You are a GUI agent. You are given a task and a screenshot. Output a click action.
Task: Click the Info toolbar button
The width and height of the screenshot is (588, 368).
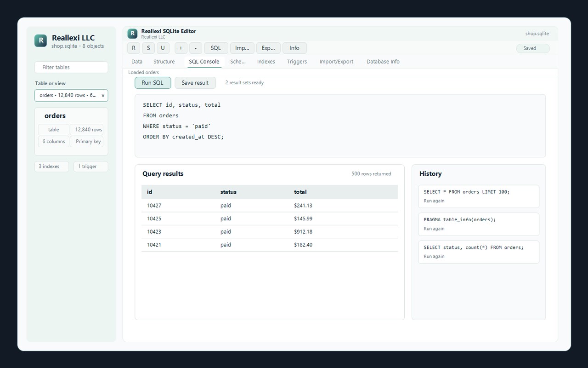coord(294,48)
